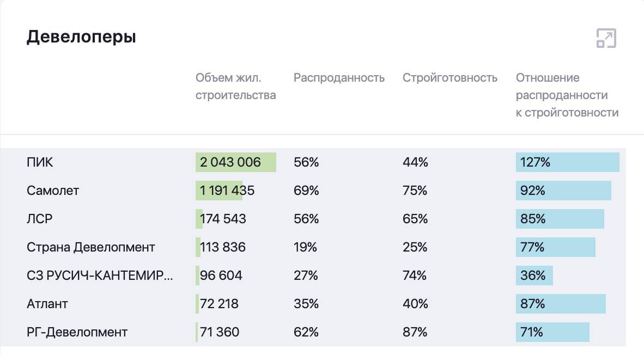Viewport: 644px width, 355px height.
Task: Sort by Объем жил. строительства column
Action: click(x=235, y=87)
